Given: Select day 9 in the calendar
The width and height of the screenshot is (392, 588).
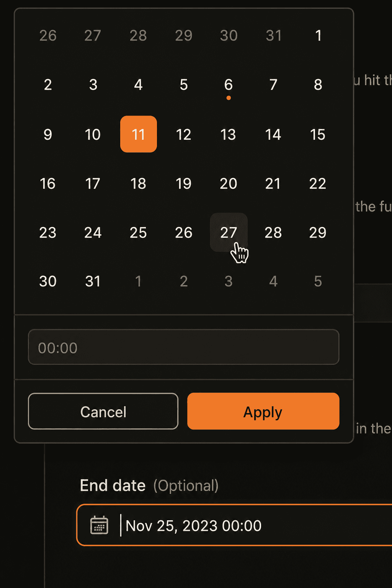Looking at the screenshot, I should pos(48,134).
